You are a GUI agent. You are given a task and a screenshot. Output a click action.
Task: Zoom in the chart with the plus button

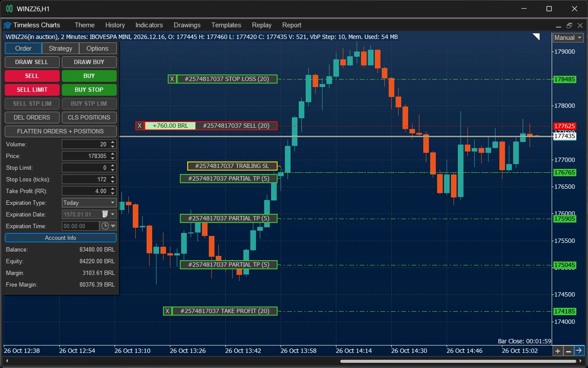[558, 351]
